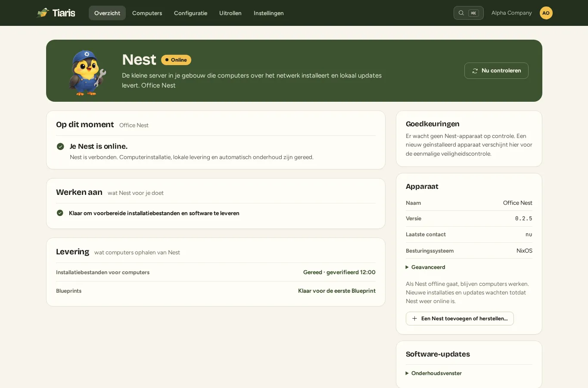Open search with the magnifier icon
Viewport: 588px width, 388px height.
[461, 13]
